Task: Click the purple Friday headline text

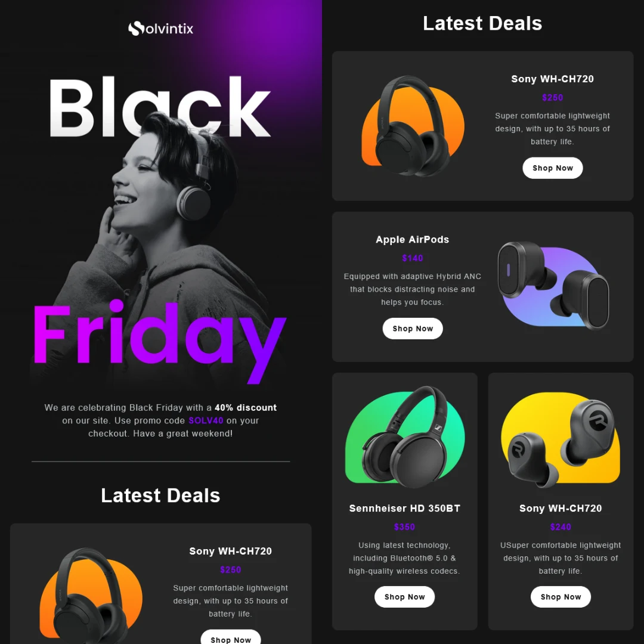Action: click(x=159, y=341)
